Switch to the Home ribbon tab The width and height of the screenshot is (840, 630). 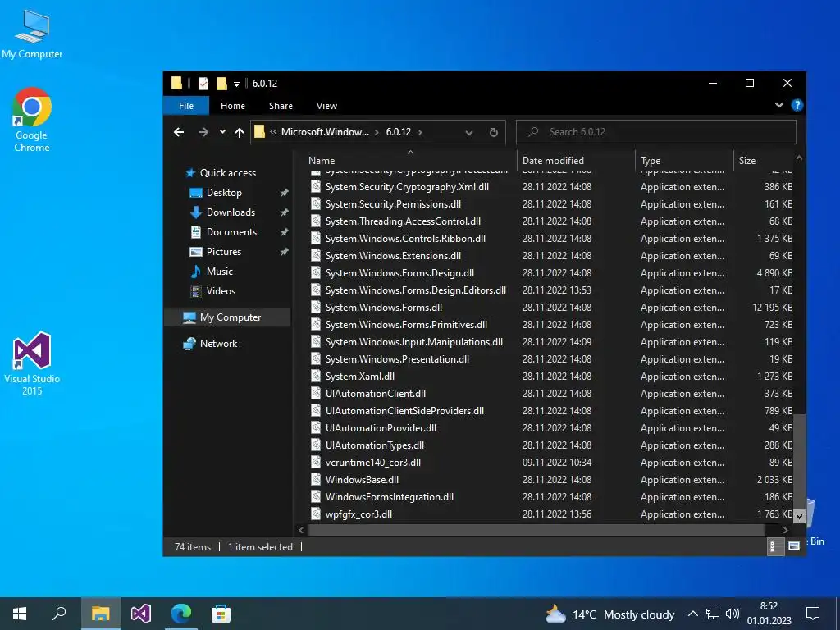[x=232, y=106]
